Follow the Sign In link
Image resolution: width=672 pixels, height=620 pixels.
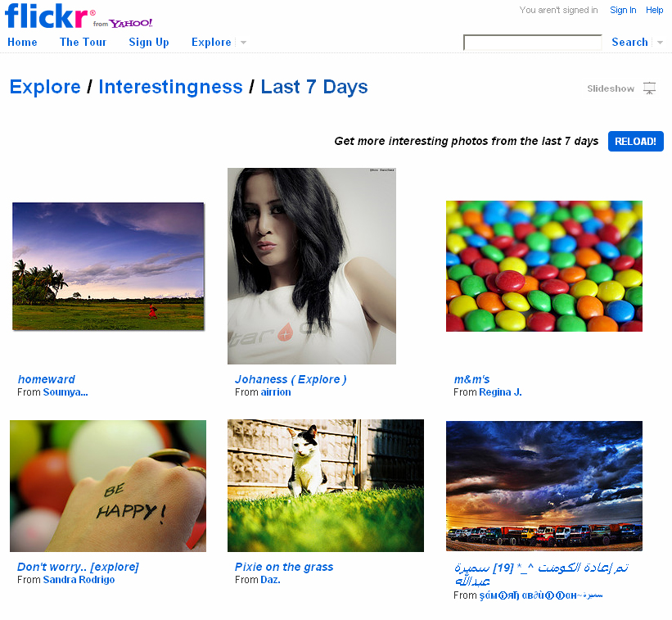coord(623,10)
